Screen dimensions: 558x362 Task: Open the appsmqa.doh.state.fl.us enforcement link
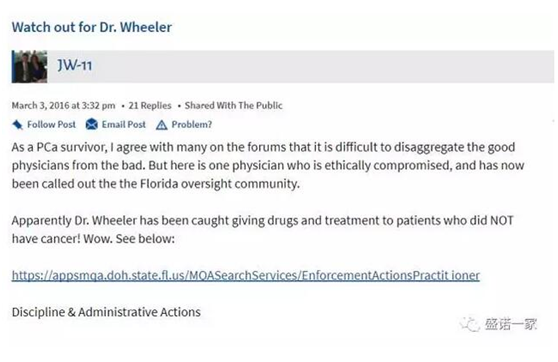click(x=246, y=276)
